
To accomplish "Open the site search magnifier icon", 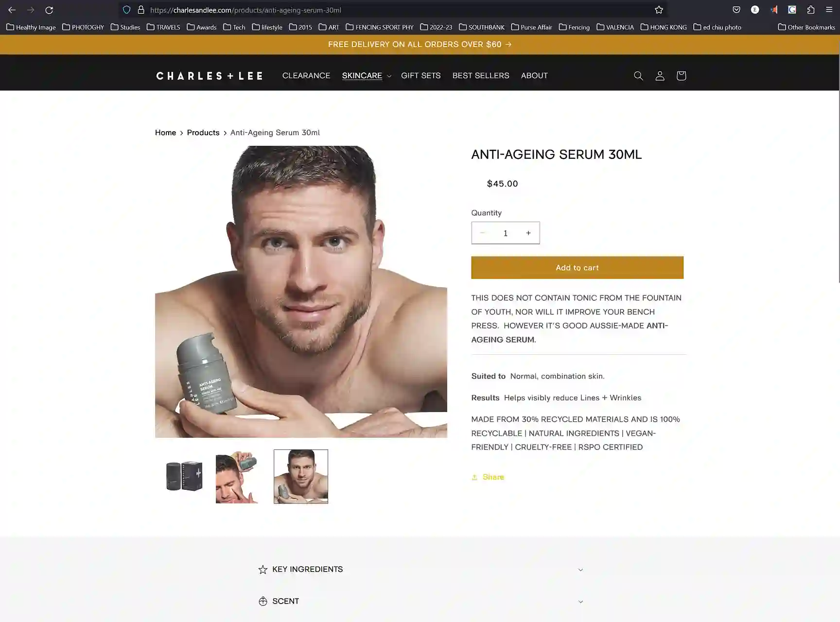I will (x=638, y=76).
